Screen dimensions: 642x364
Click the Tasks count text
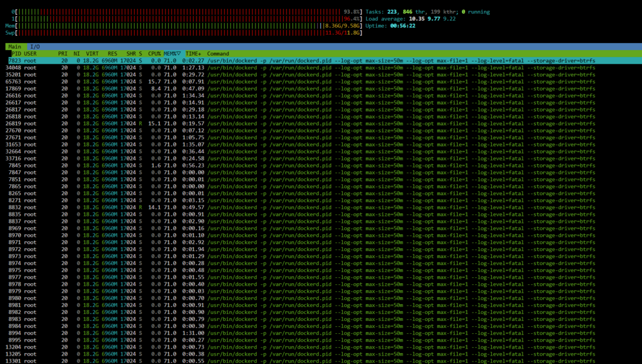(428, 12)
